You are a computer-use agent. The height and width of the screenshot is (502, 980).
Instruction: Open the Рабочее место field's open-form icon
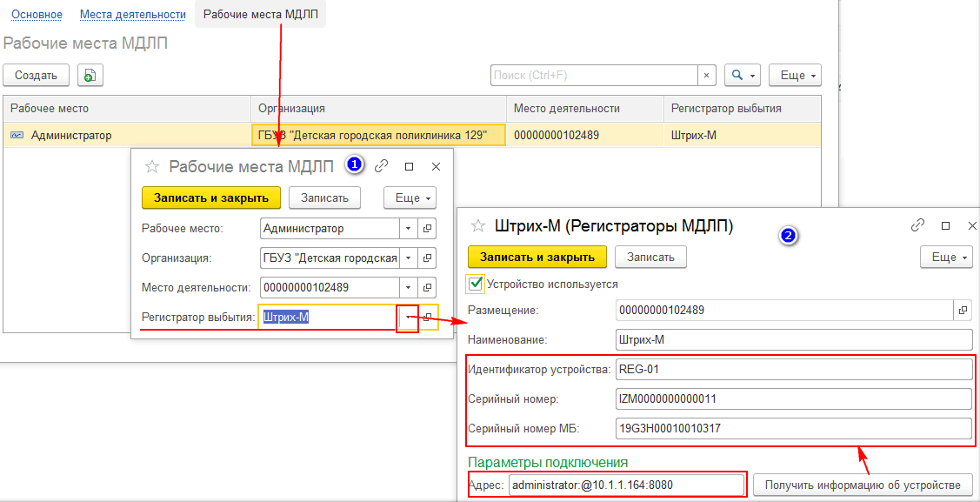[427, 229]
